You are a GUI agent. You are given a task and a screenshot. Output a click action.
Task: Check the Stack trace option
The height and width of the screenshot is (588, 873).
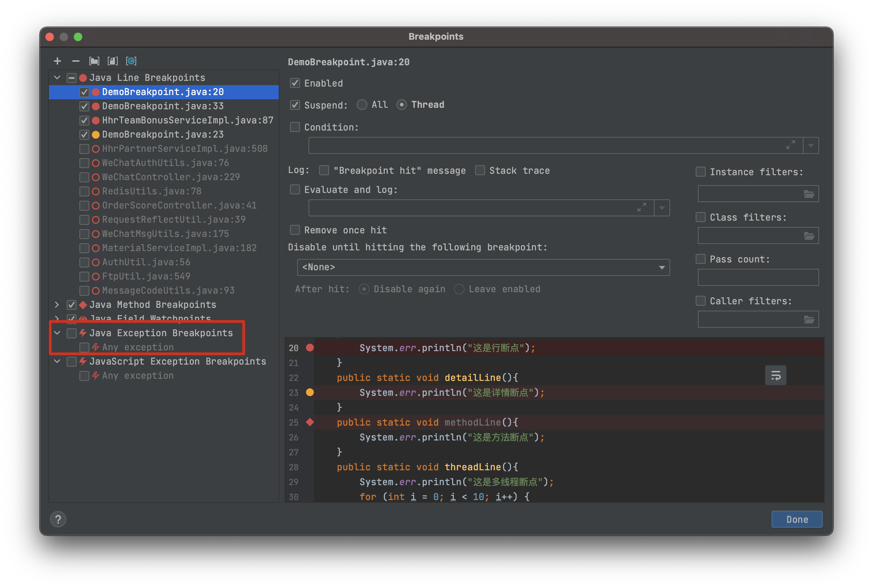tap(480, 170)
